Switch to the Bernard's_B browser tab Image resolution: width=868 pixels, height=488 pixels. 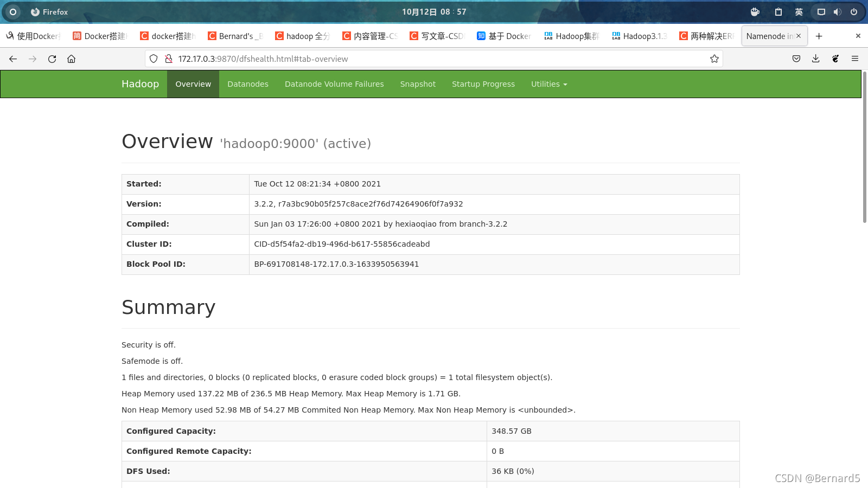(x=235, y=36)
